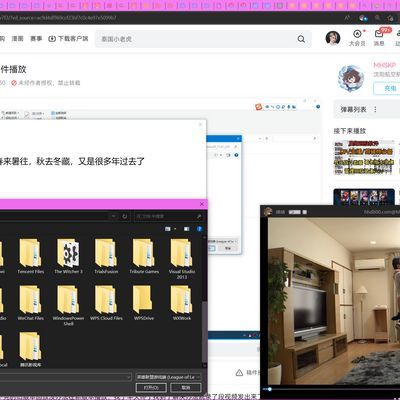Click the 充电 button

pos(388,88)
